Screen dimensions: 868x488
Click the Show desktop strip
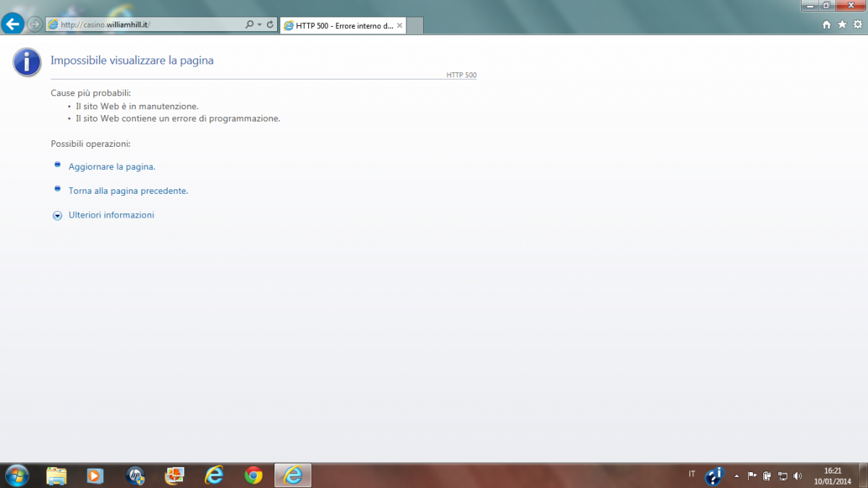pos(863,475)
